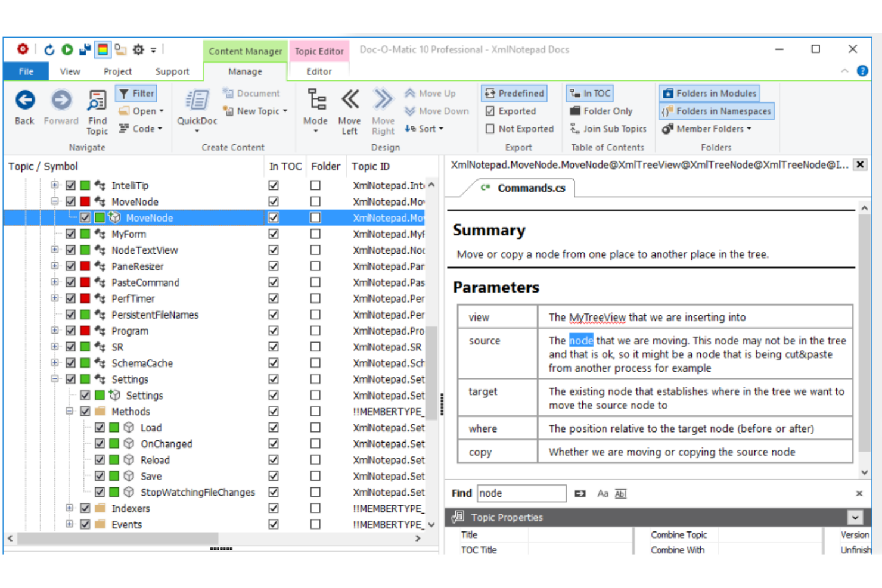Screen dimensions: 882x588
Task: Expand the NodeTextView tree node
Action: pos(54,250)
